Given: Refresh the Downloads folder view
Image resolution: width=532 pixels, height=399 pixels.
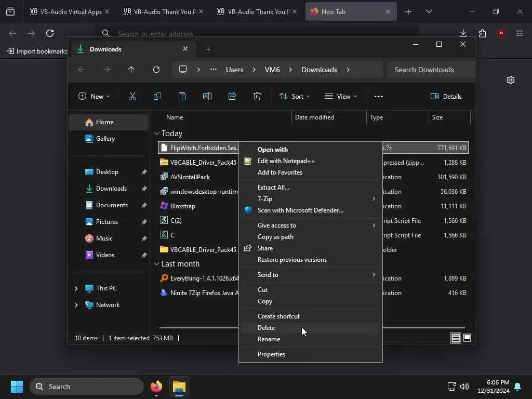Looking at the screenshot, I should (156, 70).
